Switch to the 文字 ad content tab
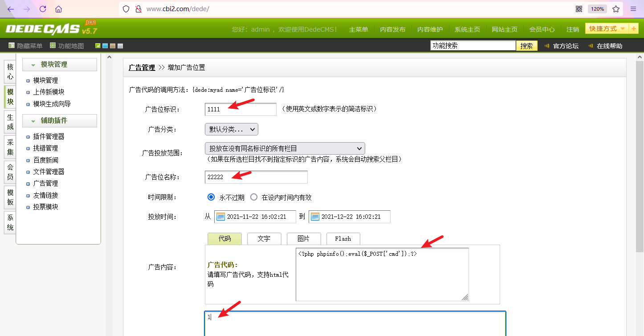The height and width of the screenshot is (336, 644). [264, 238]
